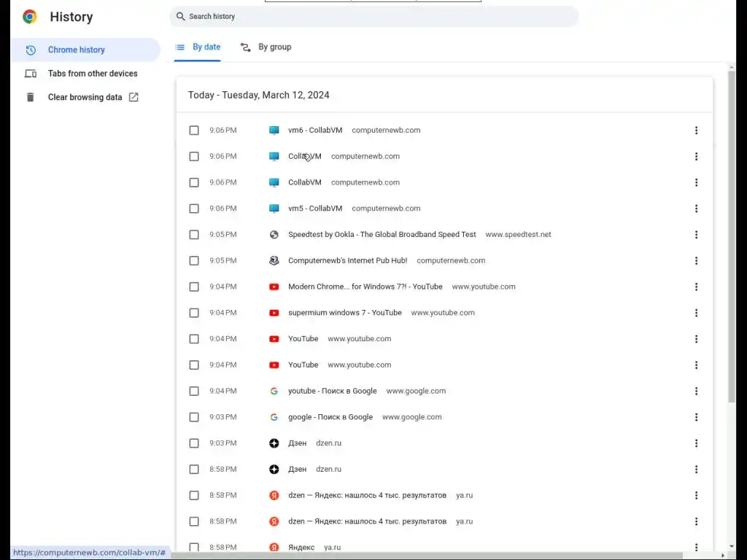This screenshot has height=560, width=747.
Task: Open vm5 - CollabVM history link
Action: coord(315,209)
